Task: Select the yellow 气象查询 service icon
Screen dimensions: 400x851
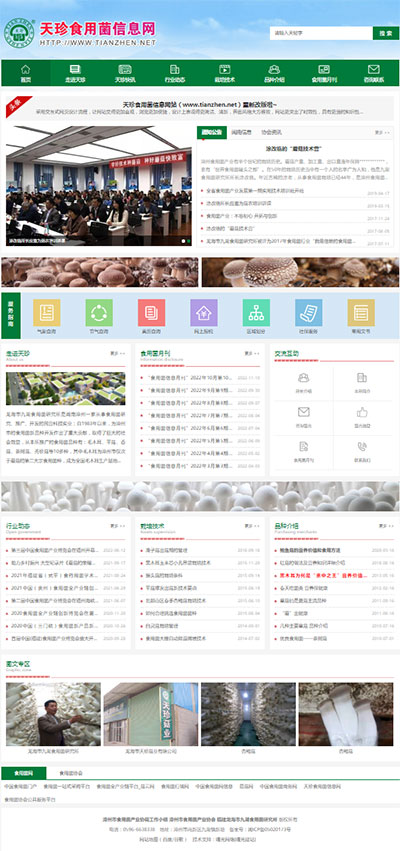Action: pos(47,313)
